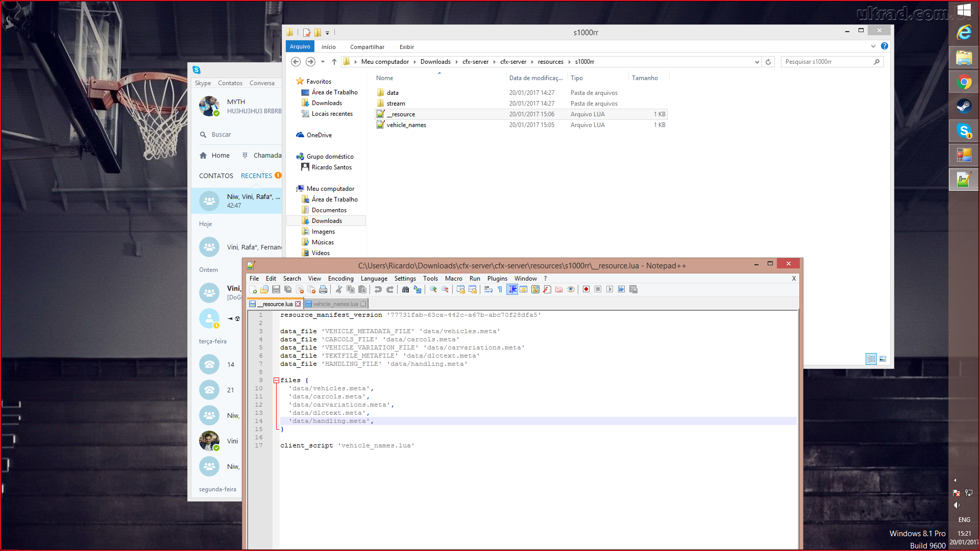Screen dimensions: 980x551
Task: Expand the Explorer ribbon chevron
Action: coord(873,46)
